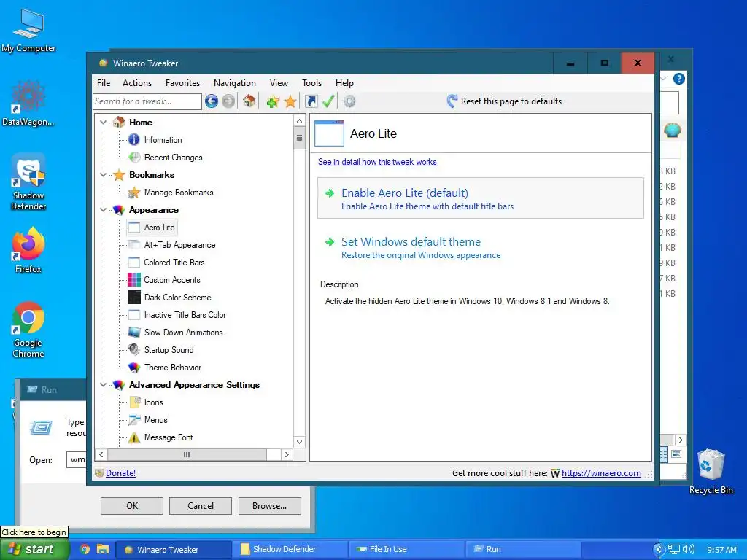Open the Favorites menu
Screen dimensions: 747x560
(x=182, y=83)
